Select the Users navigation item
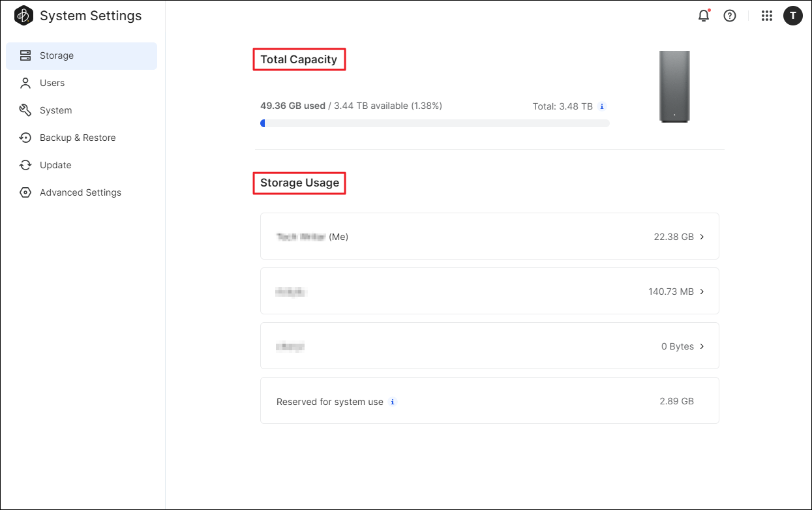The height and width of the screenshot is (510, 812). click(52, 83)
